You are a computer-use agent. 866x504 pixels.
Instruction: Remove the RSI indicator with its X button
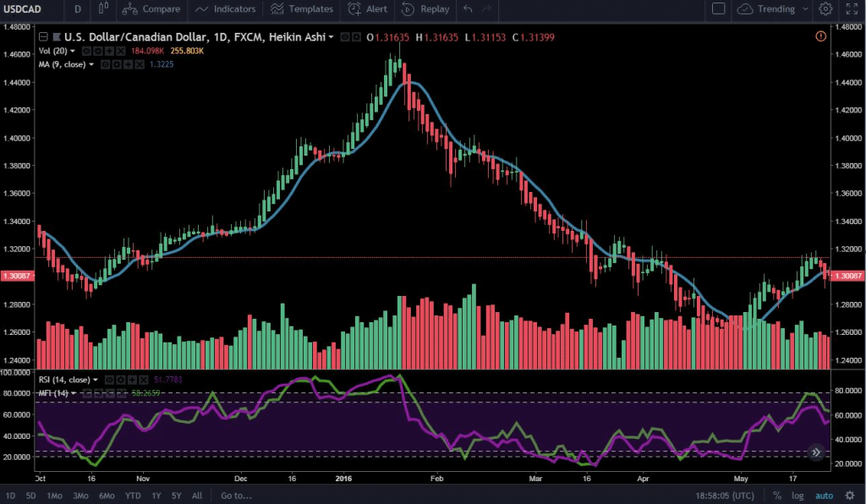(142, 379)
